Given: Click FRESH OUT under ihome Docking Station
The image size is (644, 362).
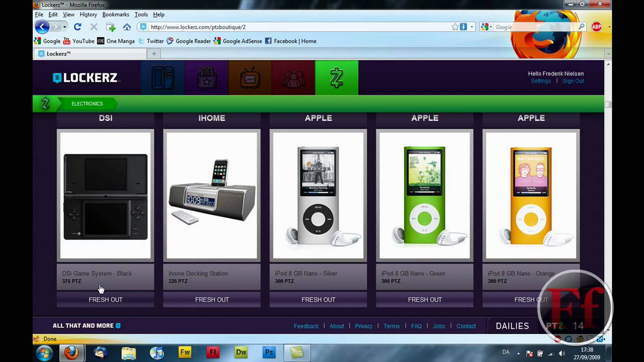Looking at the screenshot, I should point(212,300).
